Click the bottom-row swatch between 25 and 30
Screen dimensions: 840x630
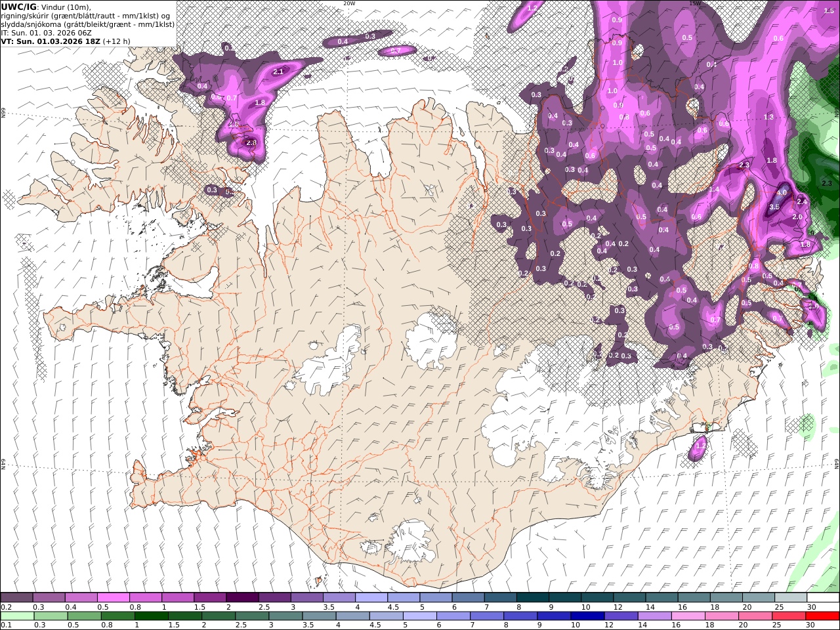[789, 616]
